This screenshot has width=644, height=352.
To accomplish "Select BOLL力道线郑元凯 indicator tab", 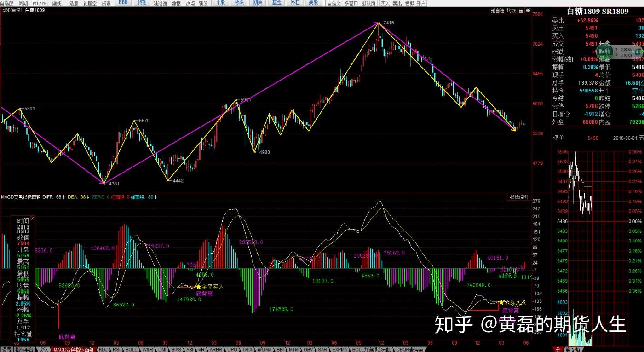I will tap(371, 349).
